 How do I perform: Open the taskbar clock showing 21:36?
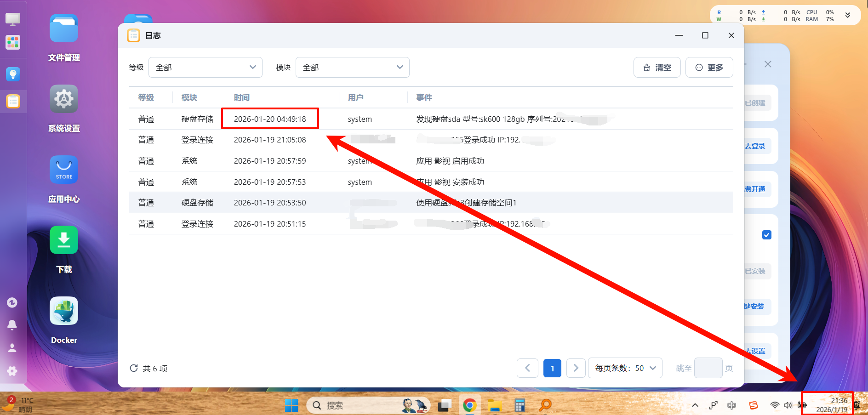(x=832, y=405)
